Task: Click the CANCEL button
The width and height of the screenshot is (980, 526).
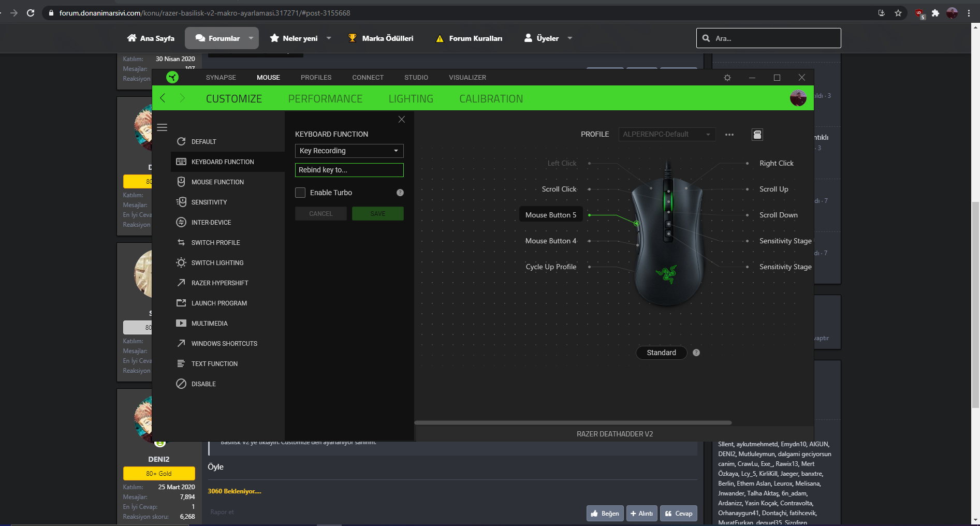Action: [x=321, y=214]
